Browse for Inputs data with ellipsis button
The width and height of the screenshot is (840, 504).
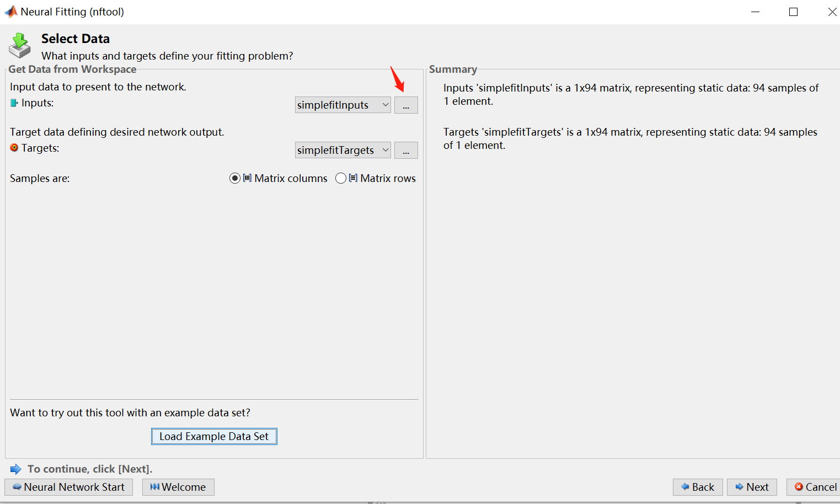click(x=406, y=105)
